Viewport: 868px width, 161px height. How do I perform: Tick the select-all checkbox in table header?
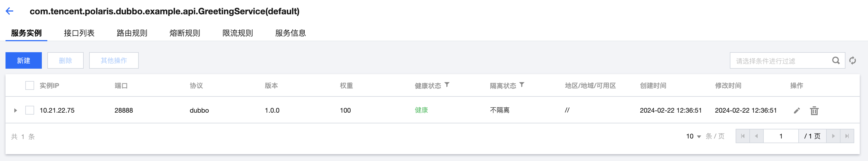click(30, 85)
